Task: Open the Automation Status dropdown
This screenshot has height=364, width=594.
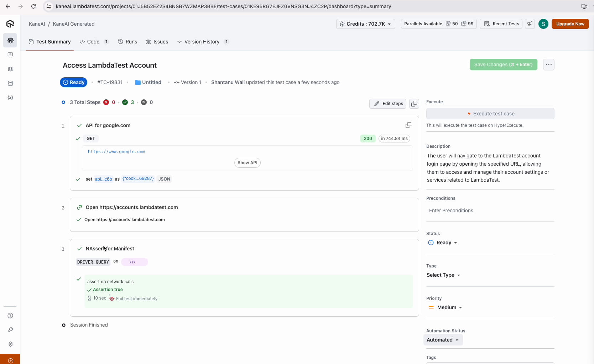Action: [x=443, y=340]
